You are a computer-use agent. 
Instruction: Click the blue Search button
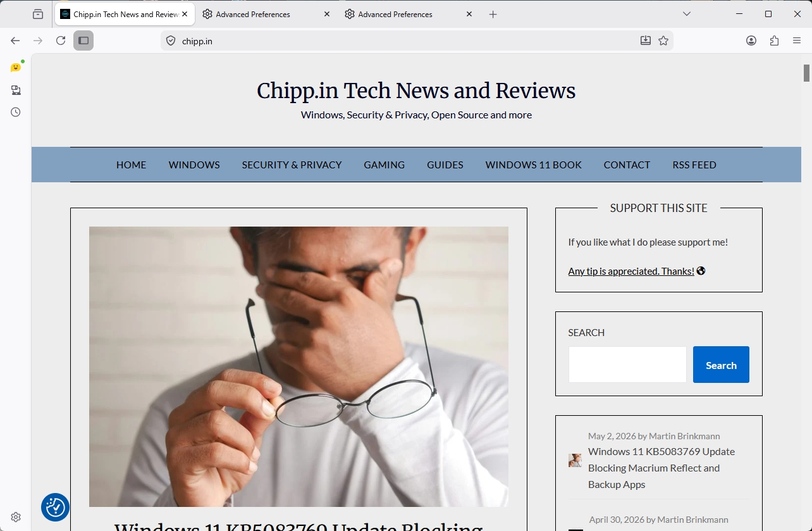[x=721, y=365]
